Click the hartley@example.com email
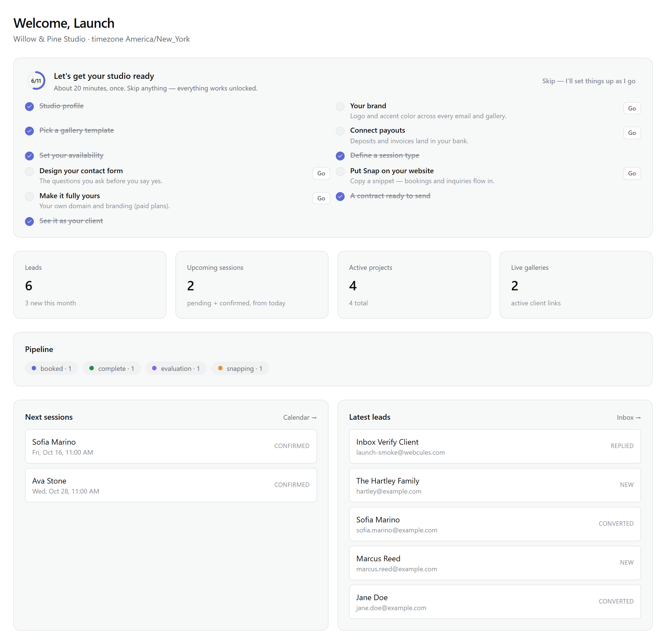 tap(389, 491)
